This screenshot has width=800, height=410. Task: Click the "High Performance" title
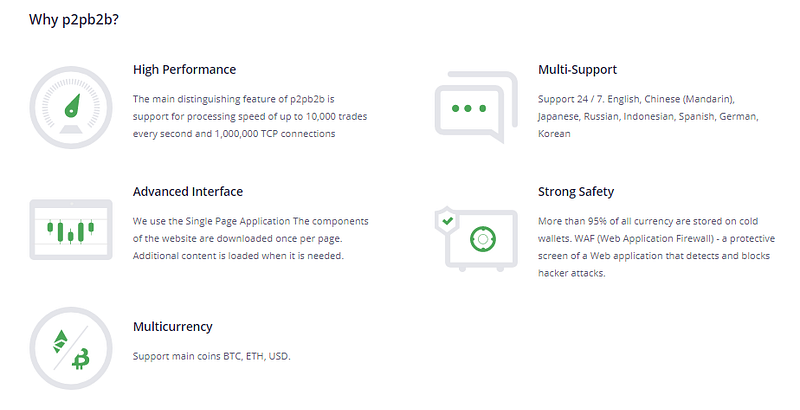click(184, 70)
